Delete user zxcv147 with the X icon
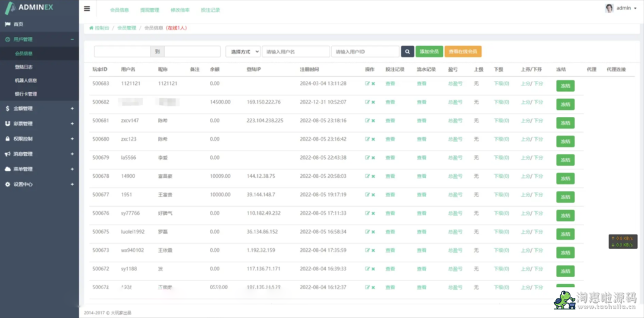The image size is (644, 318). (373, 121)
